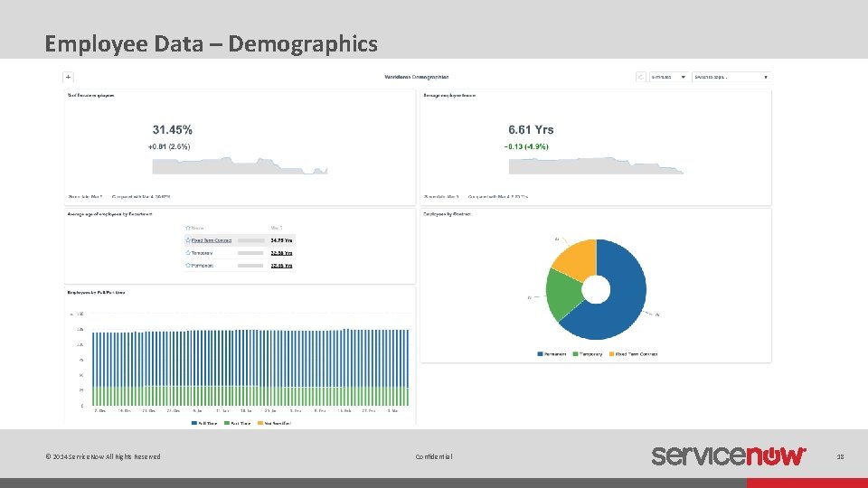Click the 32.05 Yrs value for Permanent
Viewport: 868px width, 488px height.
281,266
